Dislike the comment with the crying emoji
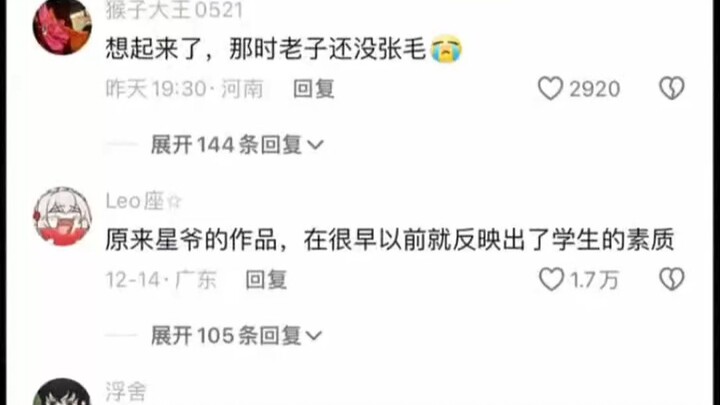 pyautogui.click(x=672, y=88)
